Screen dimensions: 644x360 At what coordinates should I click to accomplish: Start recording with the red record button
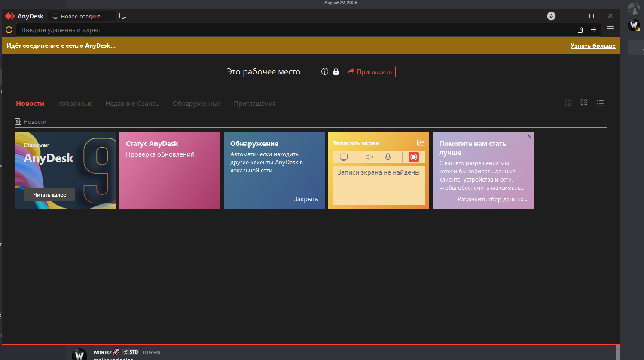(x=414, y=157)
